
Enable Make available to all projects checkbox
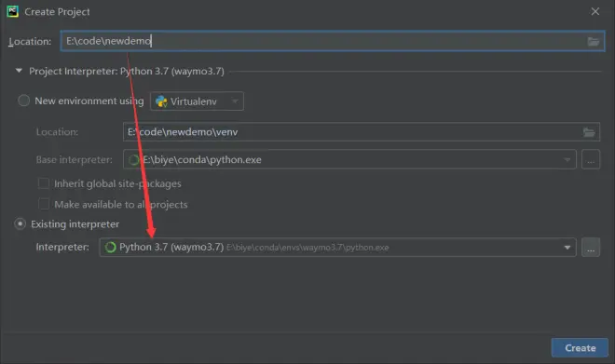(x=44, y=204)
